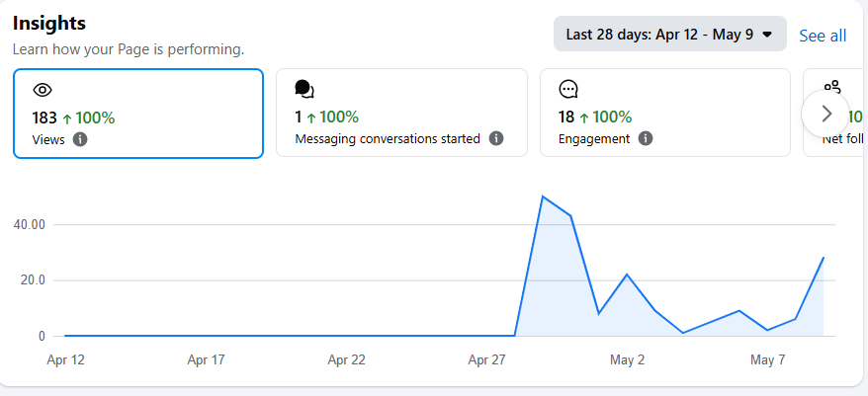Screen dimensions: 868x396
Task: Click the Insights heading
Action: point(49,24)
